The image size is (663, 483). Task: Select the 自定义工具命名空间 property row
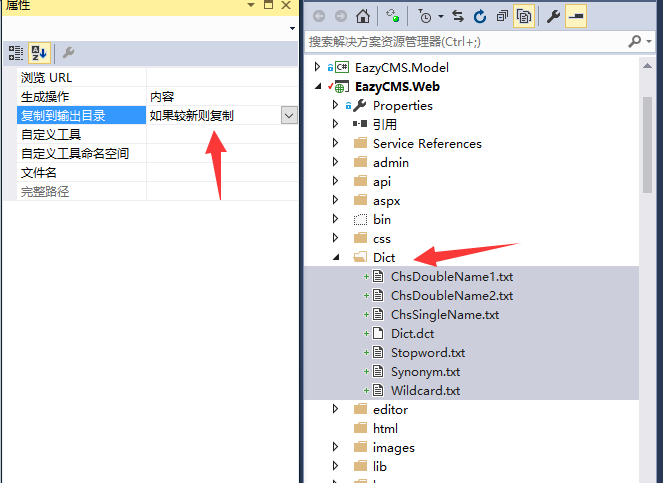coord(157,154)
